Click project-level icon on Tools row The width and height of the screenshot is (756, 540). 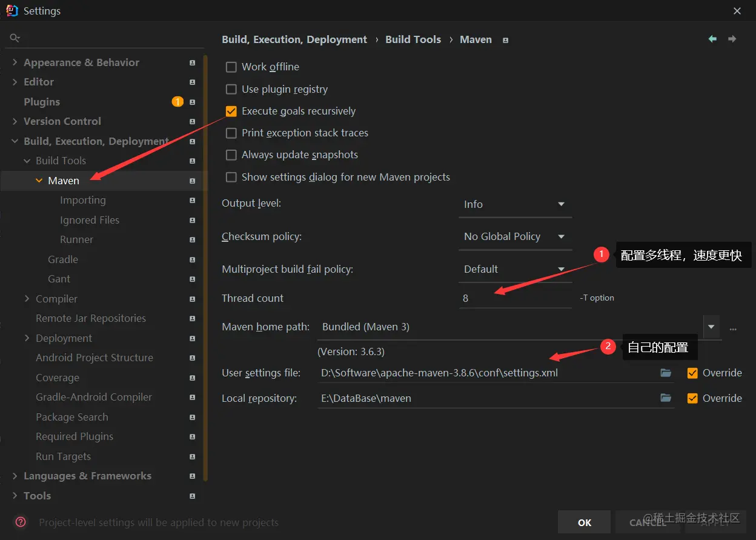192,496
